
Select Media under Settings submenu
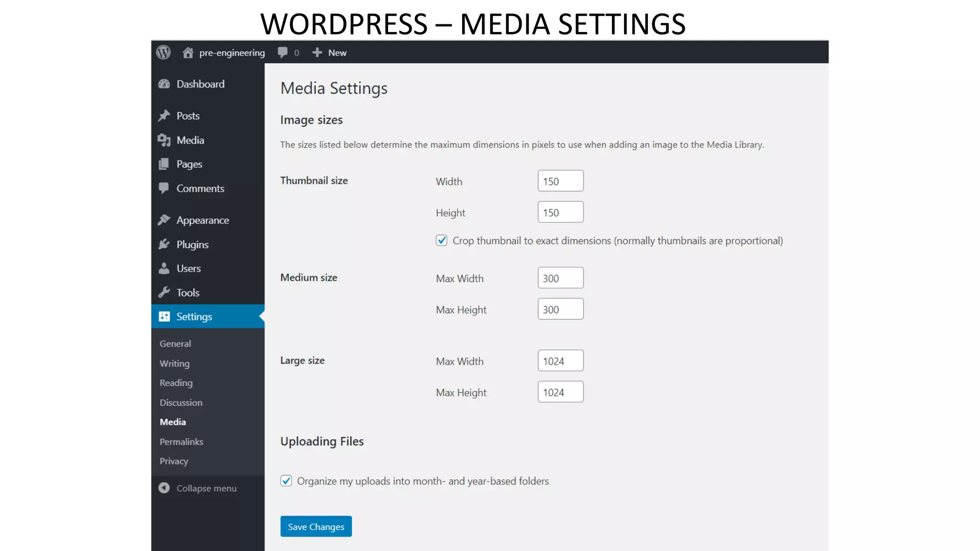173,422
